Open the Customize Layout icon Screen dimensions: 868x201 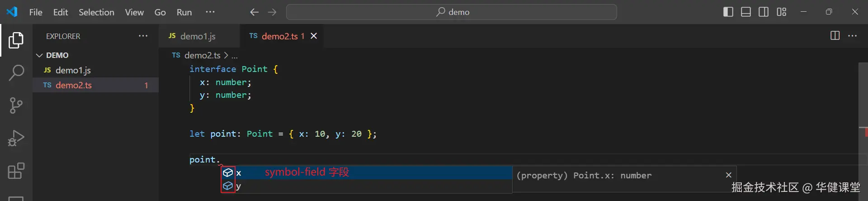tap(782, 12)
